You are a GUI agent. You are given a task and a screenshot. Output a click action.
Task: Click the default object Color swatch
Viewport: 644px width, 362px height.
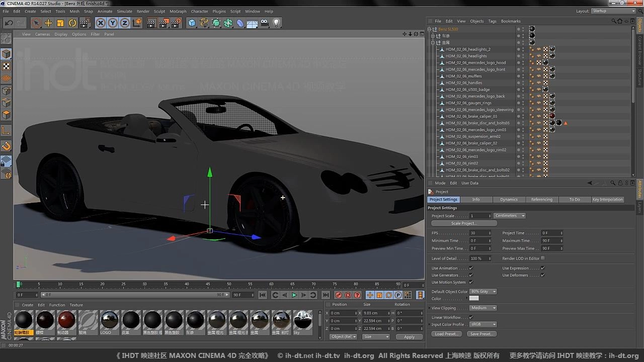tap(474, 299)
